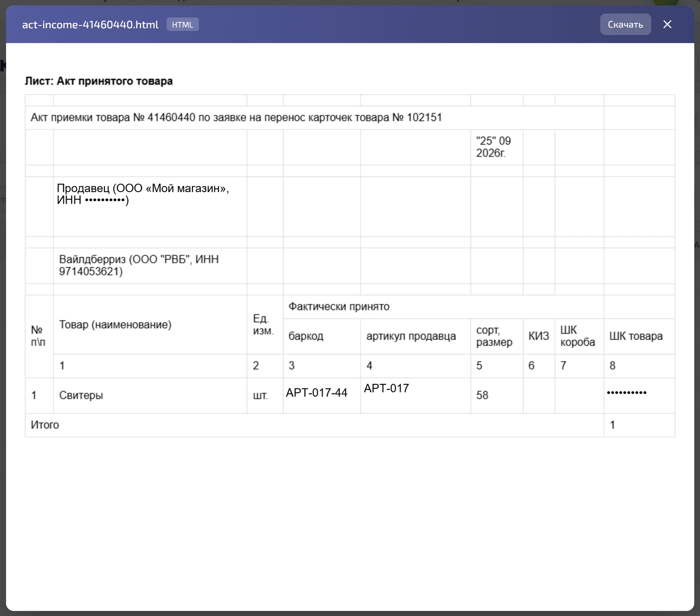Click the ШК короба column header
This screenshot has width=700, height=616.
[x=579, y=336]
